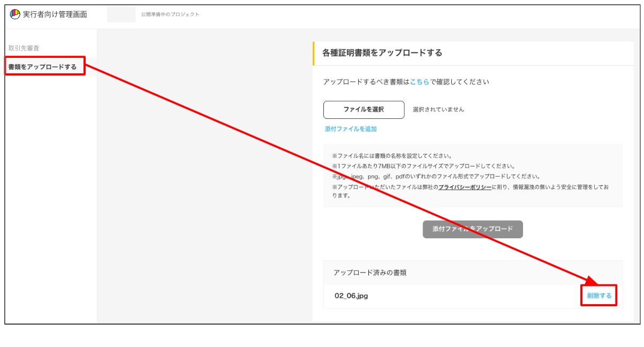Image resolution: width=644 pixels, height=347 pixels.
Task: Click the colorful logo icon in header
Action: 15,14
